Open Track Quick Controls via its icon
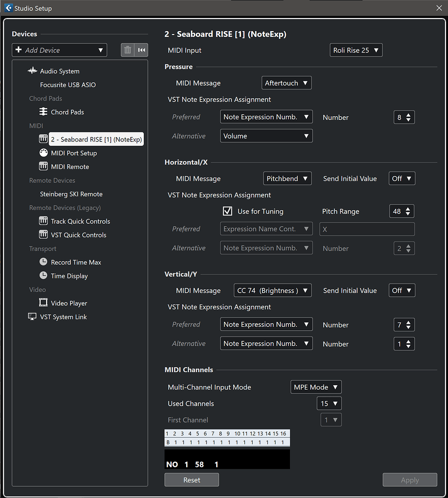 43,221
